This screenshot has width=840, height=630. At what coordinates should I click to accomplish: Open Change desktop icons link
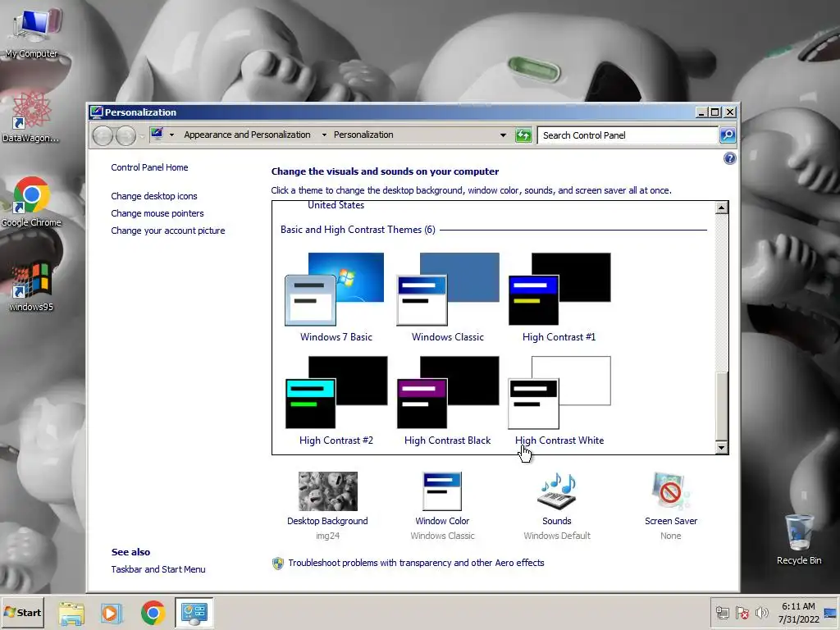(x=153, y=196)
